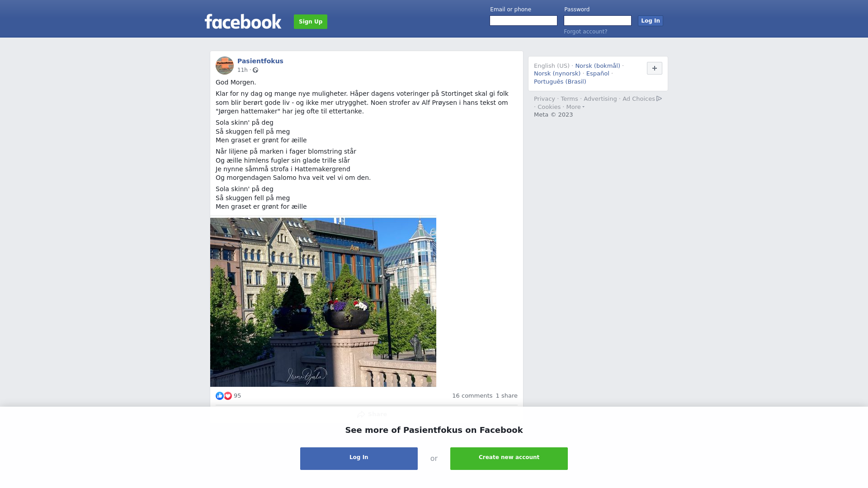This screenshot has height=488, width=868.
Task: Click the large blue Log In button
Action: [359, 459]
